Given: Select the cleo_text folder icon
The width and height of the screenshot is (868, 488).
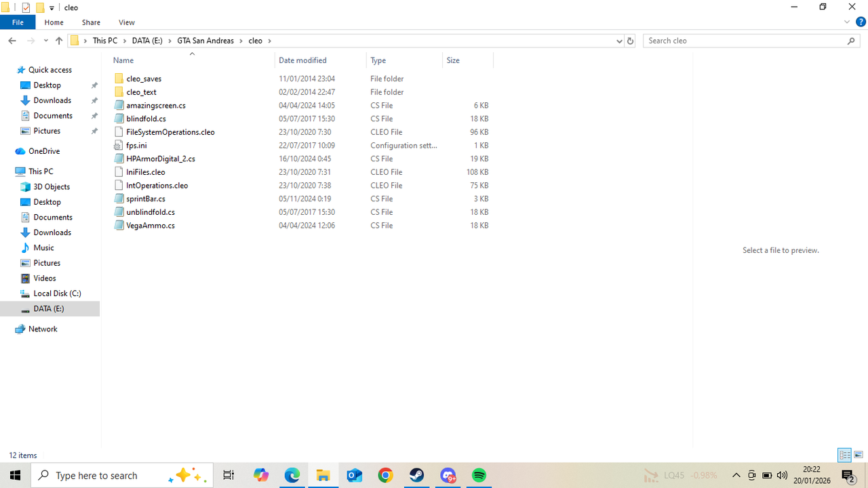Looking at the screenshot, I should coord(119,92).
